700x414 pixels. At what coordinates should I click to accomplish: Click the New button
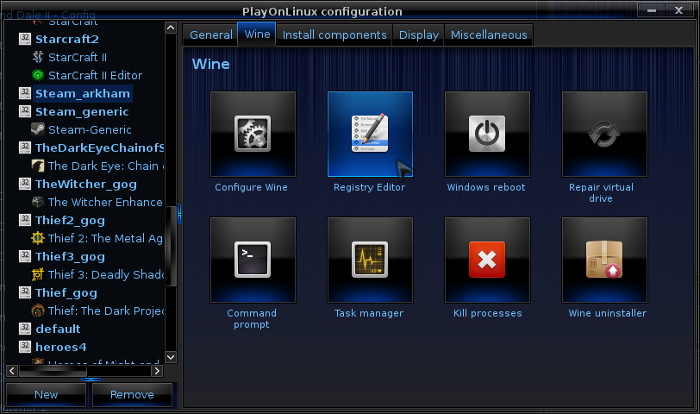46,395
